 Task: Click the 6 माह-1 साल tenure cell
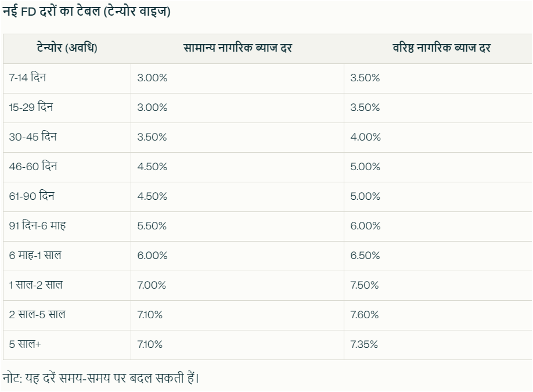(x=35, y=256)
